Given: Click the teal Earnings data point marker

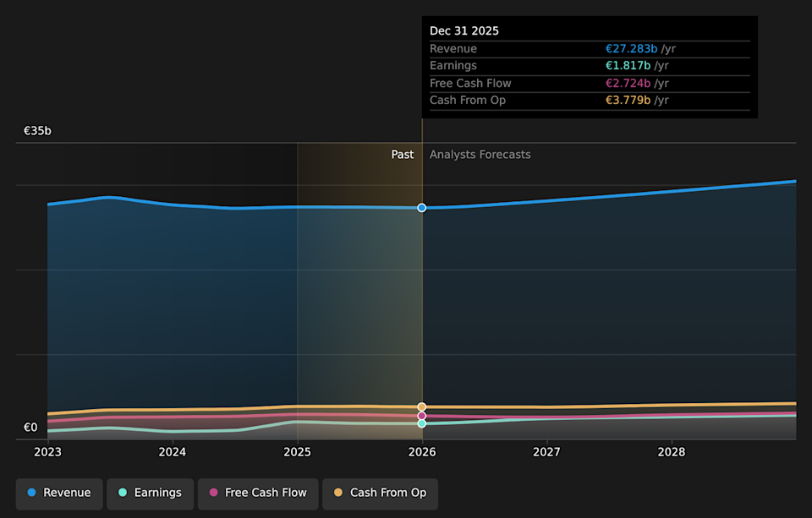Looking at the screenshot, I should coord(421,423).
